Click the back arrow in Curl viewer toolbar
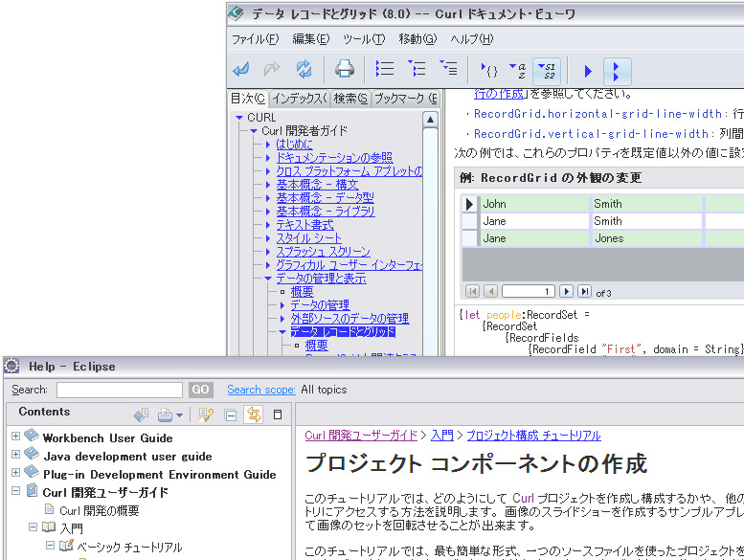This screenshot has height=560, width=744. (x=242, y=69)
